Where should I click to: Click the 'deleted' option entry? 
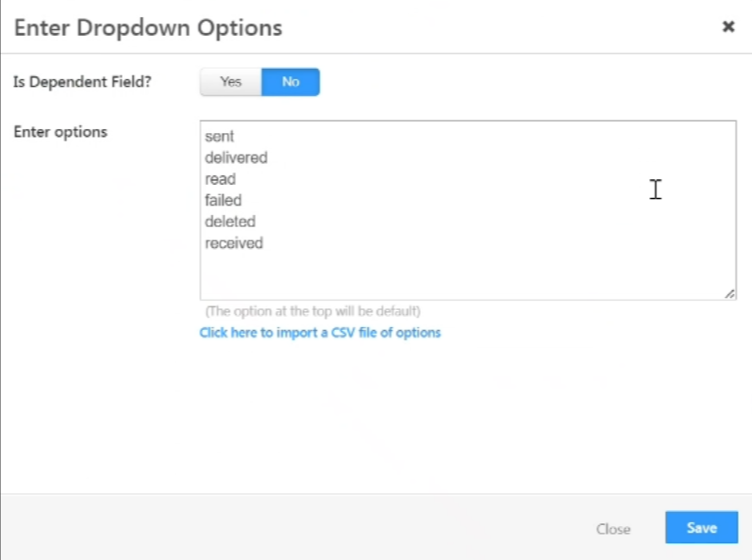(230, 222)
